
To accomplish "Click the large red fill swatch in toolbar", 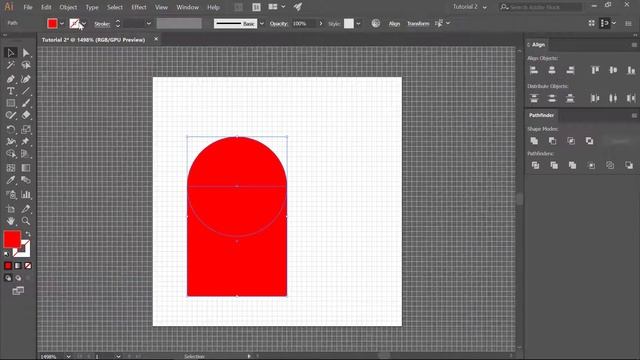I will pyautogui.click(x=12, y=239).
